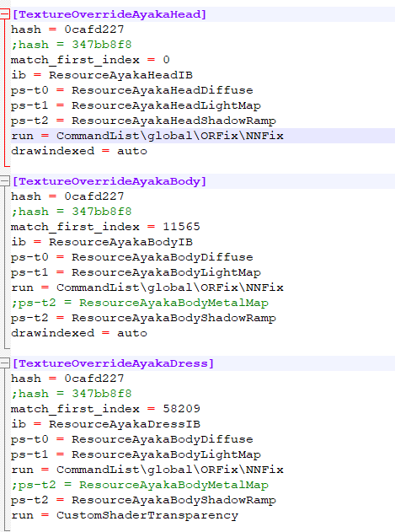Click commented ;ps-t2 = ResourceAyakaBodyMetalMap in Body section
Viewport: 395px width, 532px height.
[140, 303]
